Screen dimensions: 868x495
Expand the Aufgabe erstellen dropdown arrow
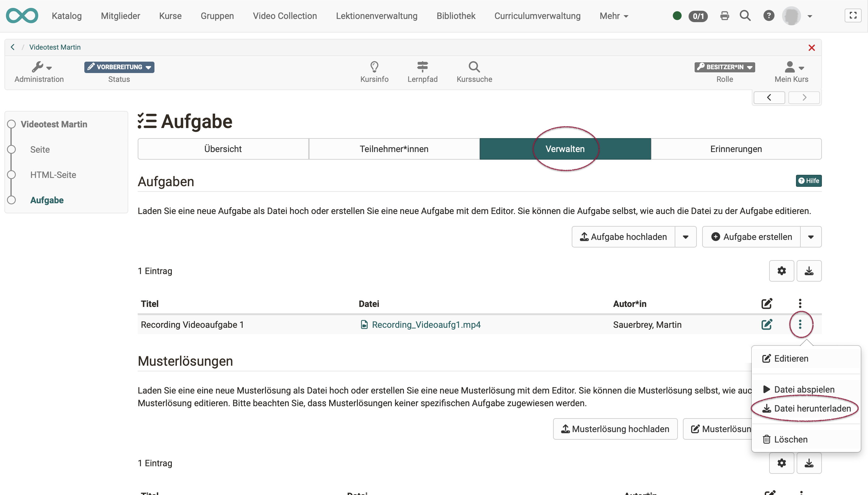click(811, 237)
